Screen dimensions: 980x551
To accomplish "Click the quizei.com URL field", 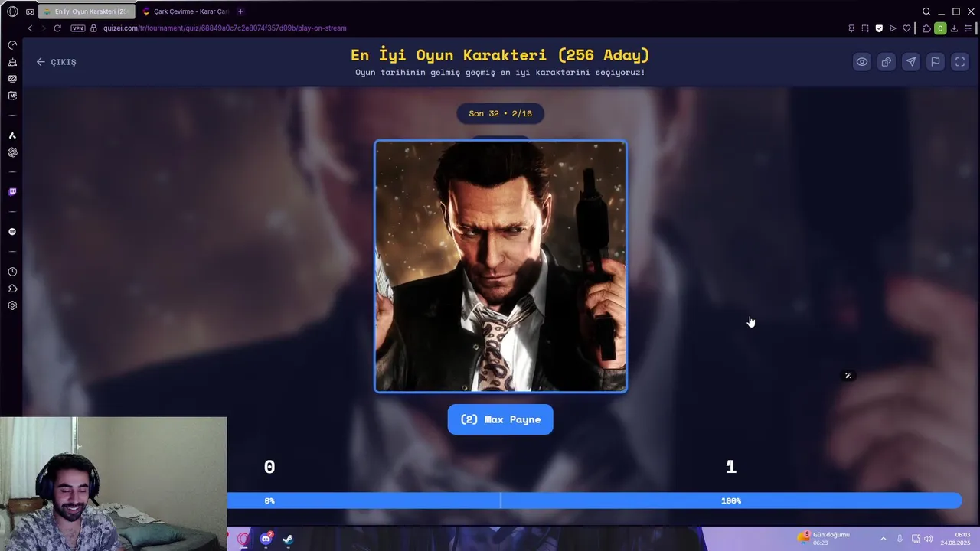I will [225, 28].
